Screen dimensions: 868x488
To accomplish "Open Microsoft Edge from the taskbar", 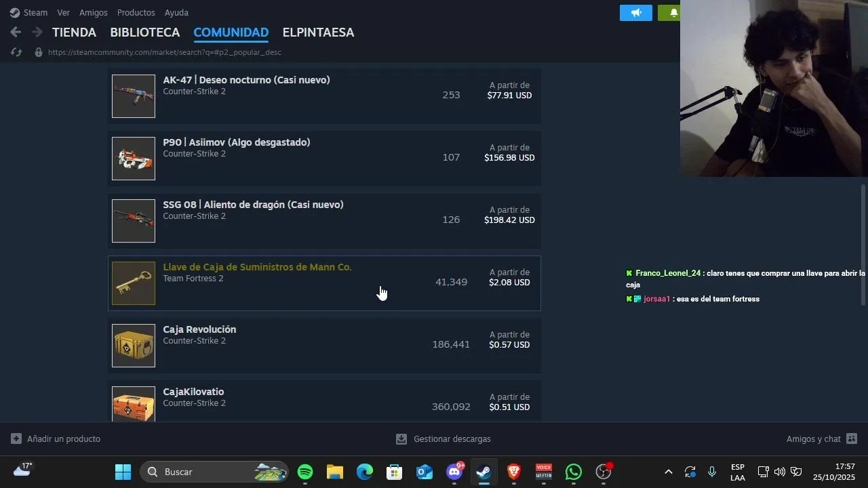I will (x=365, y=472).
